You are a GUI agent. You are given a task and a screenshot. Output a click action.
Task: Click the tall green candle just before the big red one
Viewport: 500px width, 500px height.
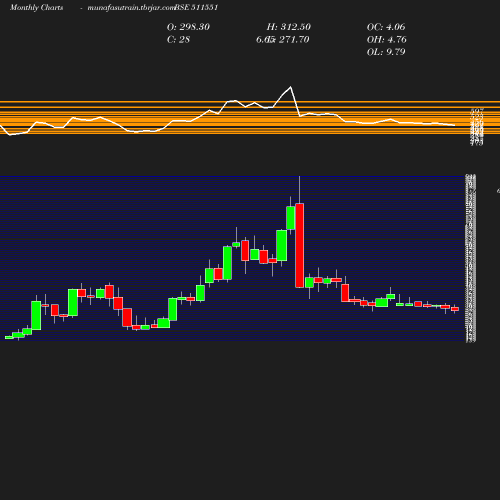290,218
